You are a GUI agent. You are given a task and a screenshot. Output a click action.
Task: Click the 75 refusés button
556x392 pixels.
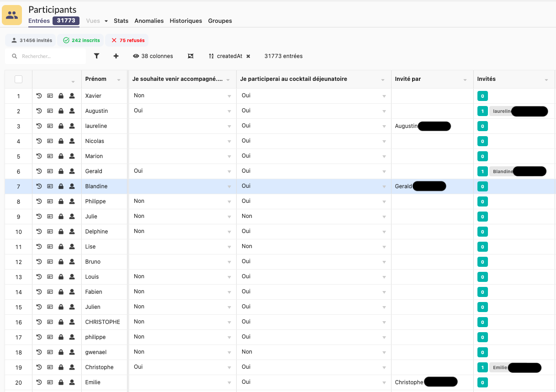pyautogui.click(x=127, y=40)
